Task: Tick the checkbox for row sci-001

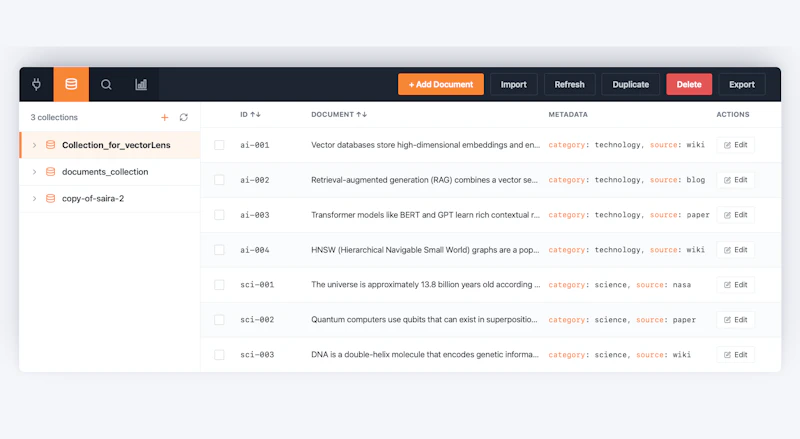Action: click(219, 285)
